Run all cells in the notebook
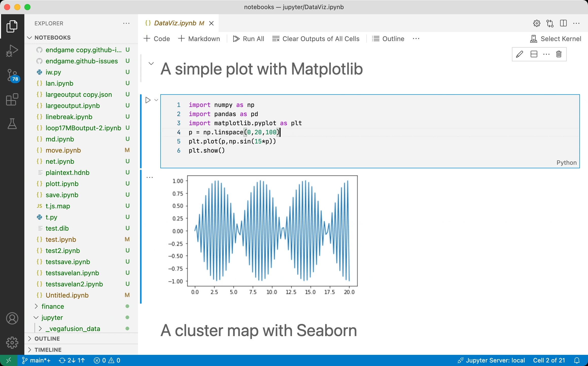 [x=248, y=39]
